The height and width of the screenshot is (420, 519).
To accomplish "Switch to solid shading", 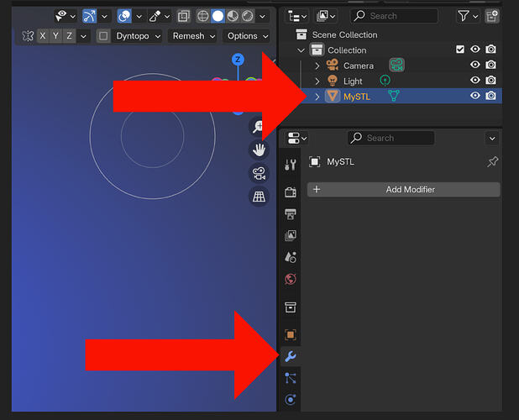I will coord(218,16).
